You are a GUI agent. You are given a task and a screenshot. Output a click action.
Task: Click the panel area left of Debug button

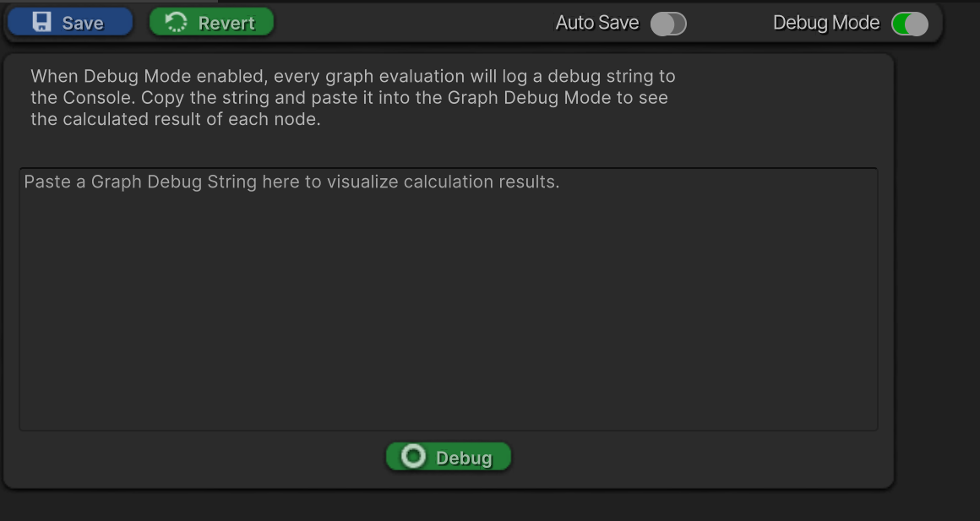tap(211, 458)
